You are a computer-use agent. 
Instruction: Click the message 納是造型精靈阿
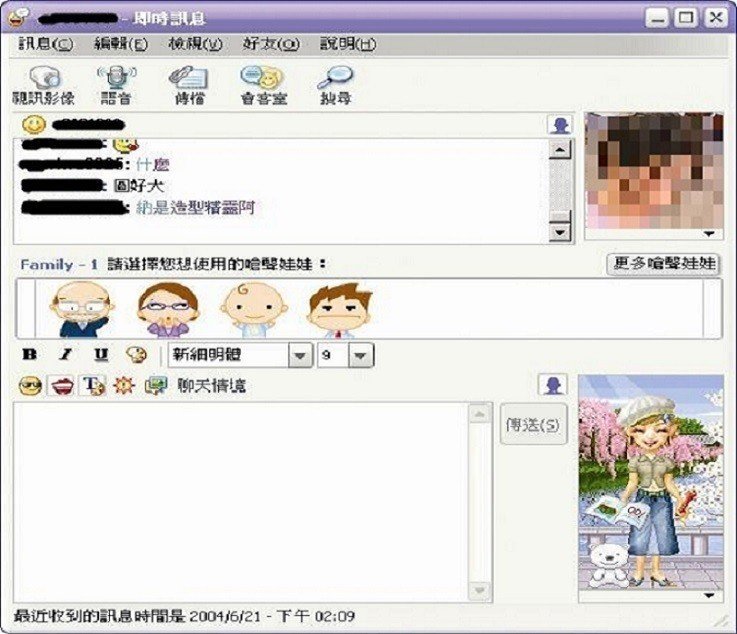tap(195, 207)
